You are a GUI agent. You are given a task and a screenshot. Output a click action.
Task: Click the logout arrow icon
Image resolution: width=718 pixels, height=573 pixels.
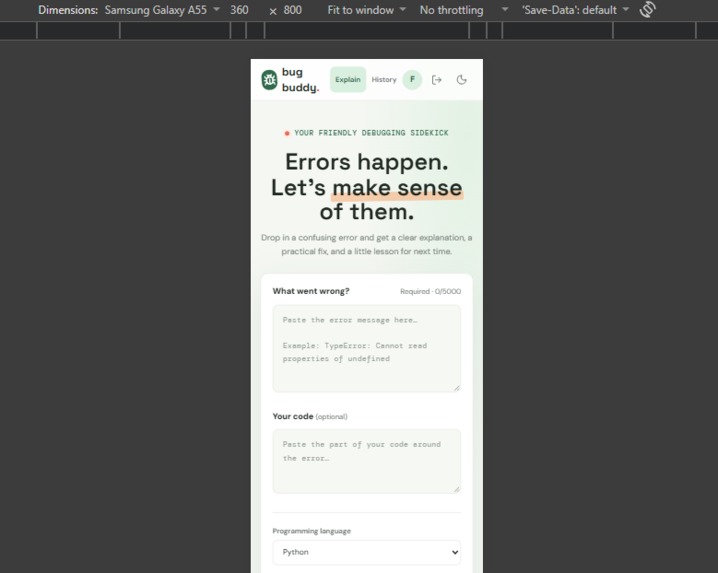click(437, 80)
